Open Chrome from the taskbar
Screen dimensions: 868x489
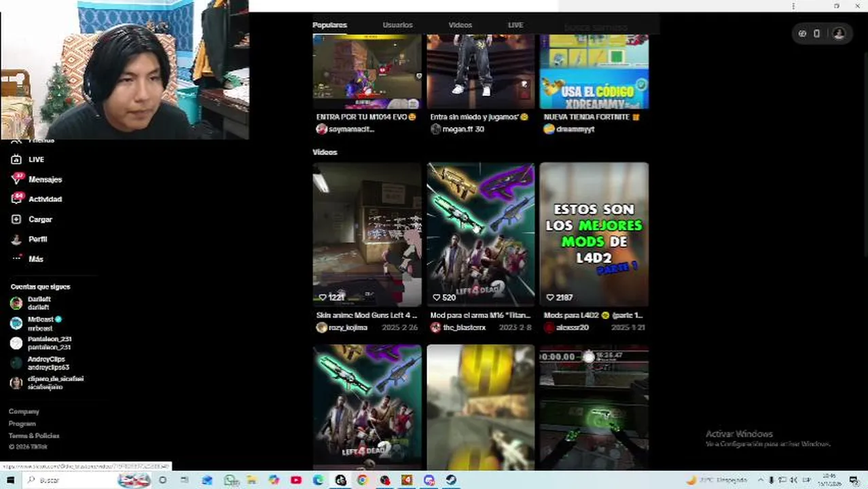tap(362, 480)
